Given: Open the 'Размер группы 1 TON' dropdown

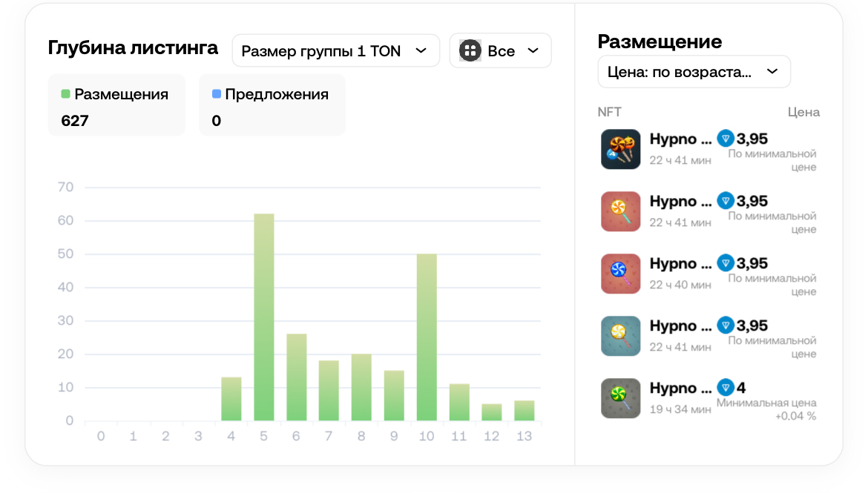Looking at the screenshot, I should pos(335,51).
